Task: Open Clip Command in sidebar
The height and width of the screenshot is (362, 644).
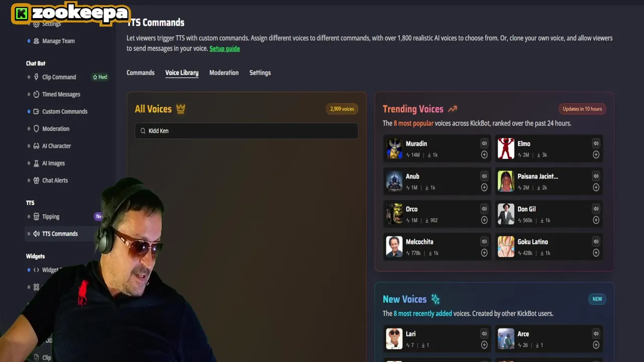Action: point(59,77)
